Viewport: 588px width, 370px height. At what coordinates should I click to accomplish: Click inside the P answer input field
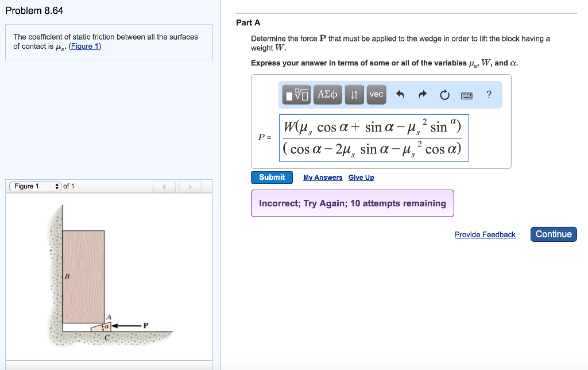coord(374,138)
